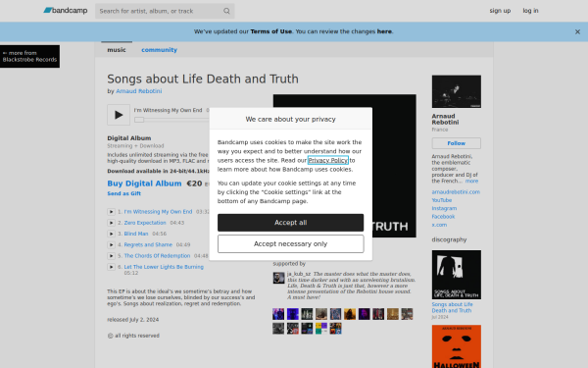588x368 pixels.
Task: Open track link Let The Lower Lights Be Burning
Action: pos(164,267)
